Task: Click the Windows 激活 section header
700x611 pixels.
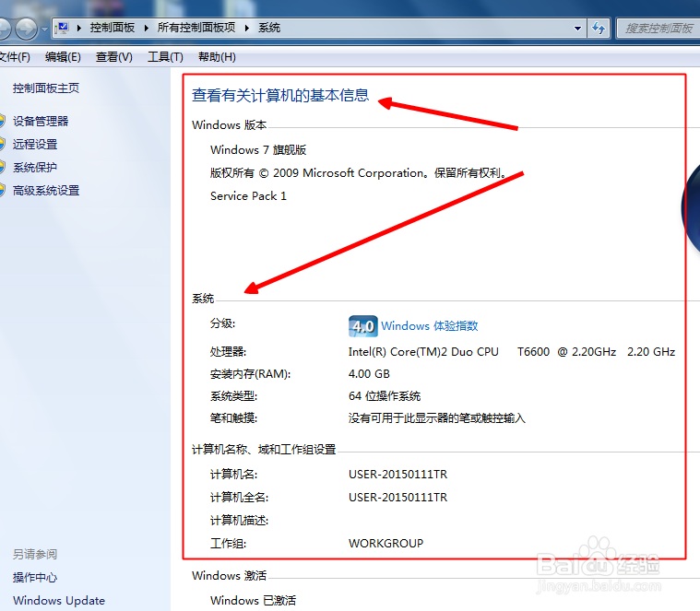Action: pyautogui.click(x=229, y=576)
